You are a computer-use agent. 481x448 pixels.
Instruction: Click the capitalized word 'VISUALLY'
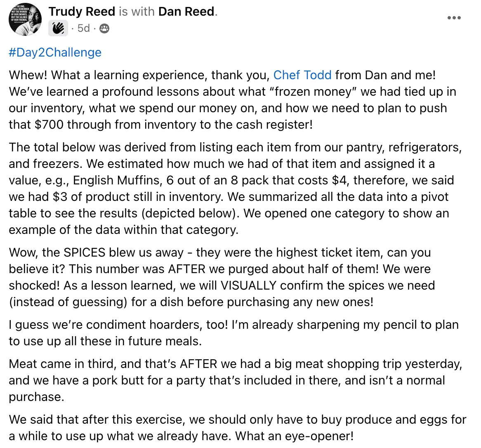pyautogui.click(x=249, y=286)
